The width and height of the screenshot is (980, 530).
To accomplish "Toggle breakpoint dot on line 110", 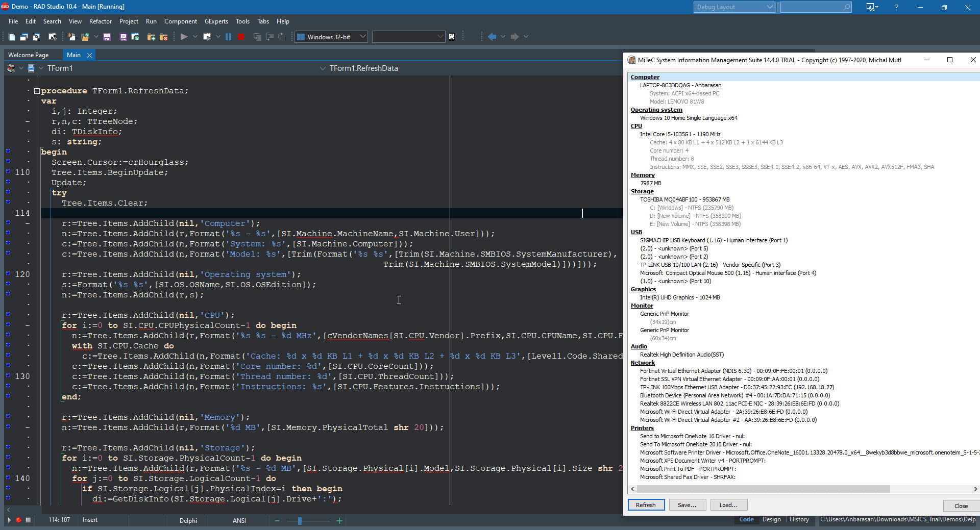I will (x=8, y=171).
